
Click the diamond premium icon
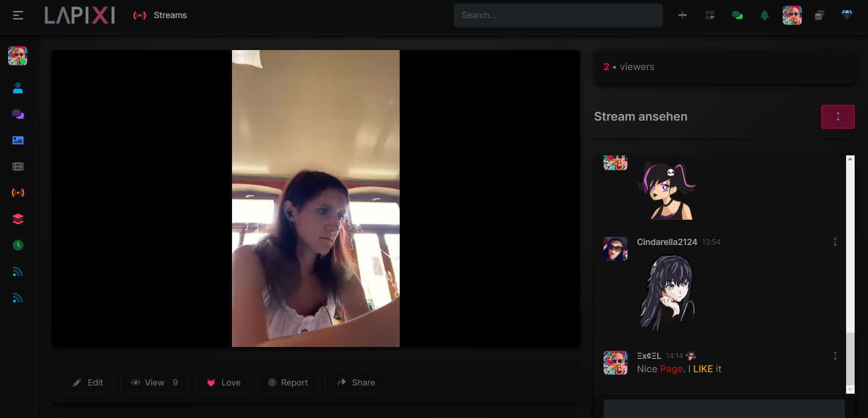point(847,15)
